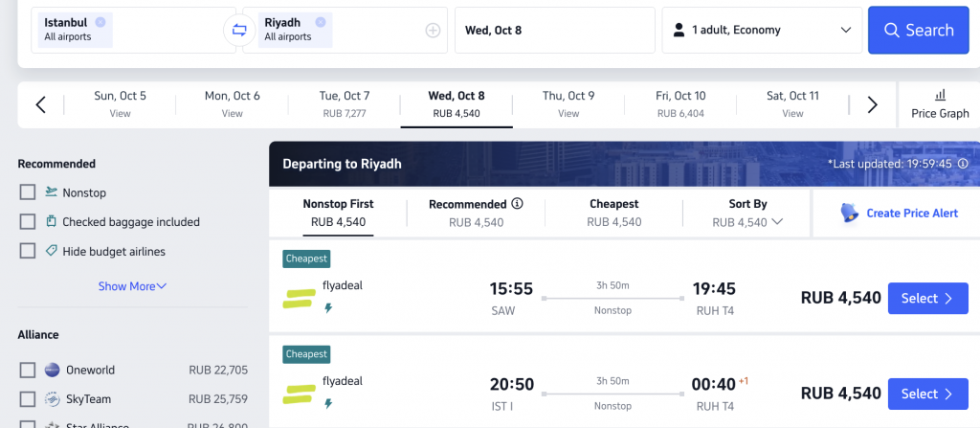The width and height of the screenshot is (980, 428).
Task: Select the 15:55 flyadeal flight
Action: [x=927, y=299]
